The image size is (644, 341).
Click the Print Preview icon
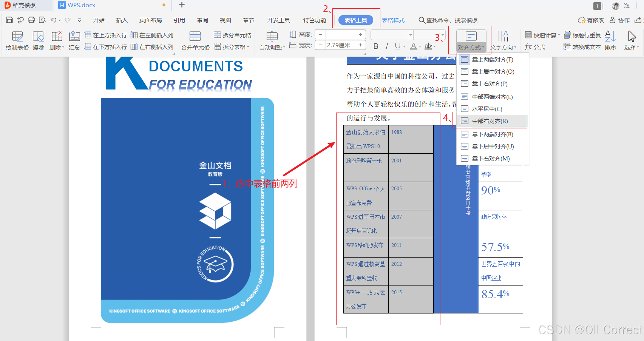click(42, 20)
